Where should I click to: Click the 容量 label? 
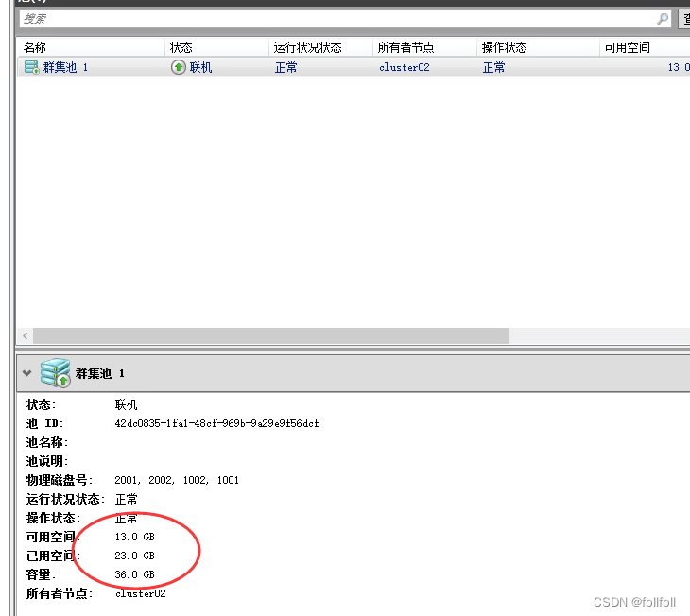point(41,574)
